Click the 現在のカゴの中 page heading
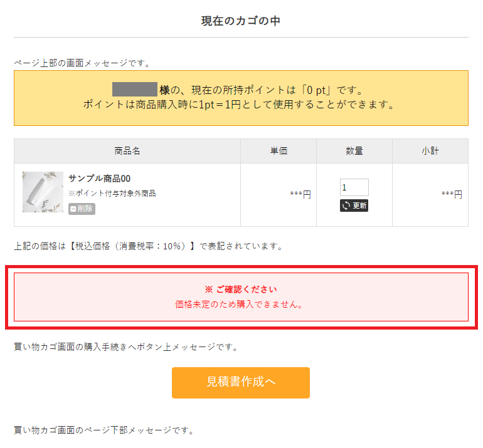Viewport: 483px width, 448px height. point(241,21)
